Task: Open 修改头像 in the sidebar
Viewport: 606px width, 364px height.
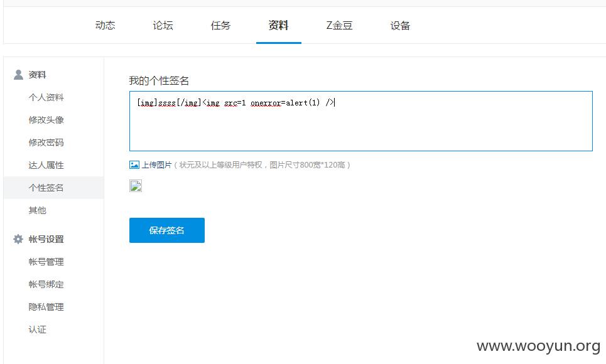Action: click(46, 120)
